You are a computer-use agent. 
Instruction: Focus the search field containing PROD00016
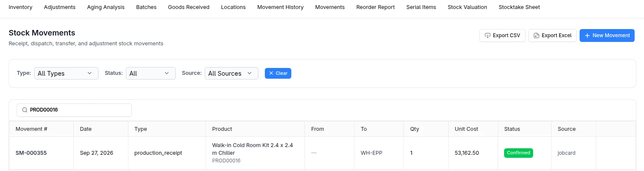coord(74,110)
